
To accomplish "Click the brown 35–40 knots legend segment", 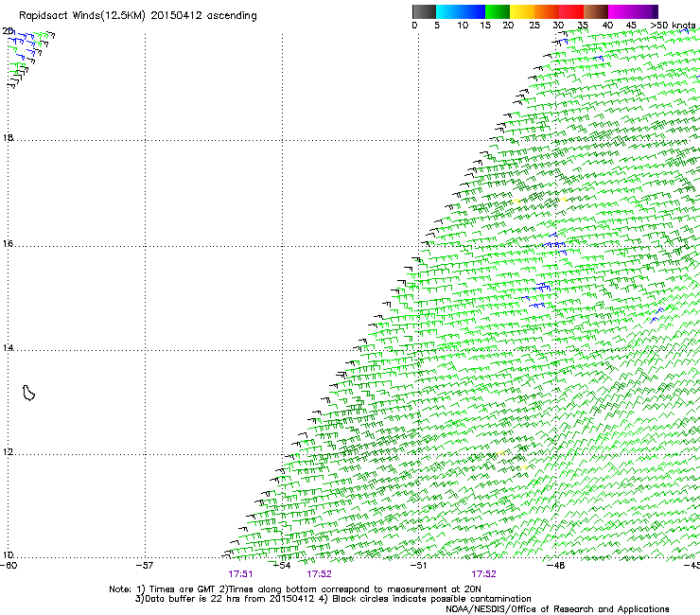I will coord(596,11).
